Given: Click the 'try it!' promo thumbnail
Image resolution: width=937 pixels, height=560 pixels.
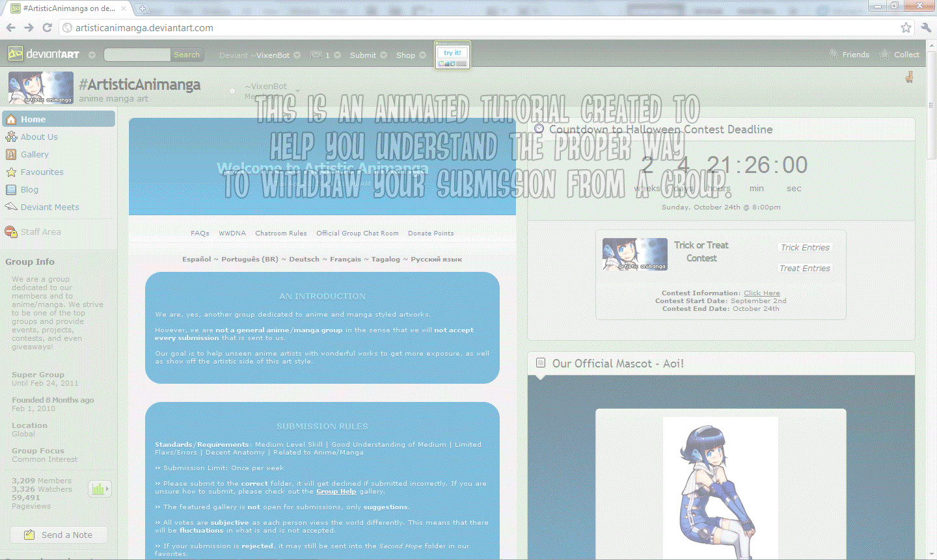Looking at the screenshot, I should coord(452,55).
